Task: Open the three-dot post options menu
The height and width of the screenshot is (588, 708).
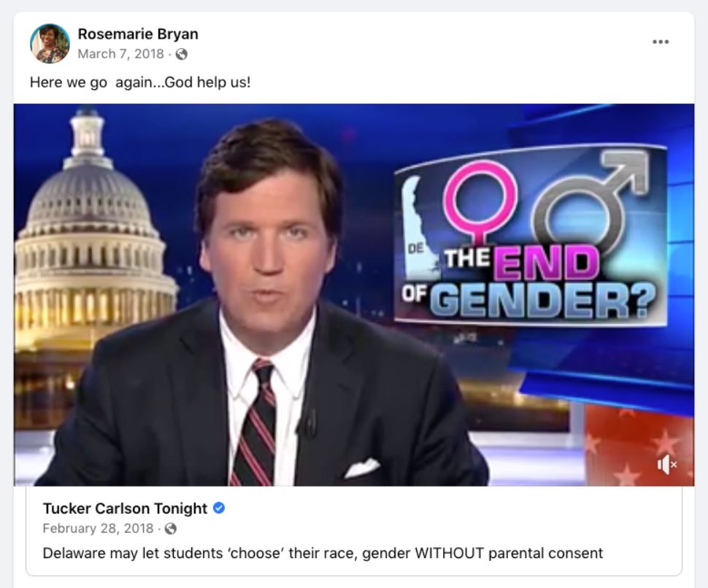Action: 661,42
